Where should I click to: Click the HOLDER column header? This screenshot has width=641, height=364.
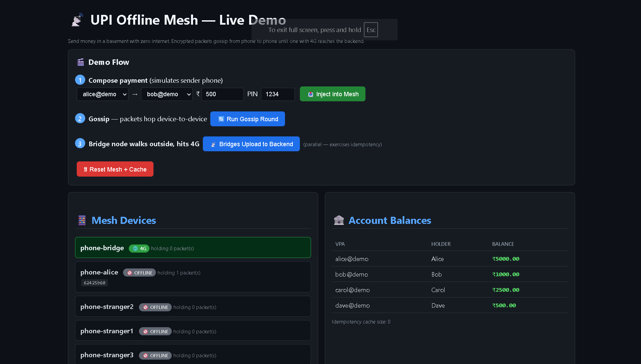441,244
